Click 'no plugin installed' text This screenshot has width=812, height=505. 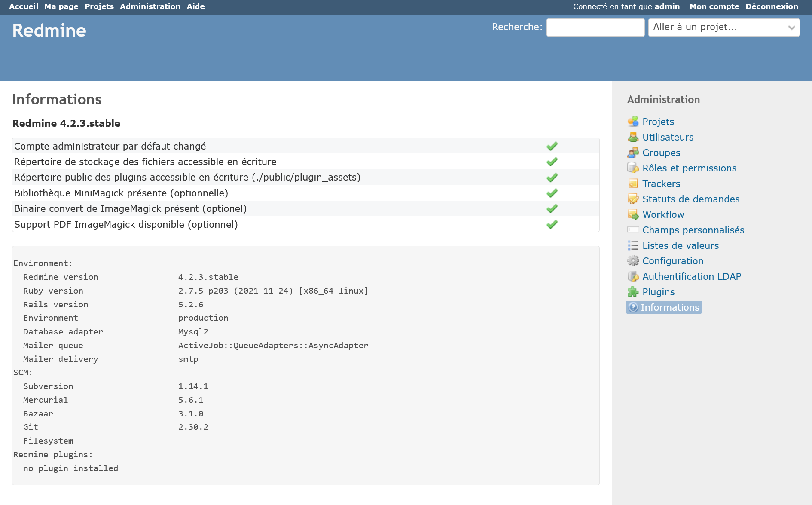tap(71, 468)
